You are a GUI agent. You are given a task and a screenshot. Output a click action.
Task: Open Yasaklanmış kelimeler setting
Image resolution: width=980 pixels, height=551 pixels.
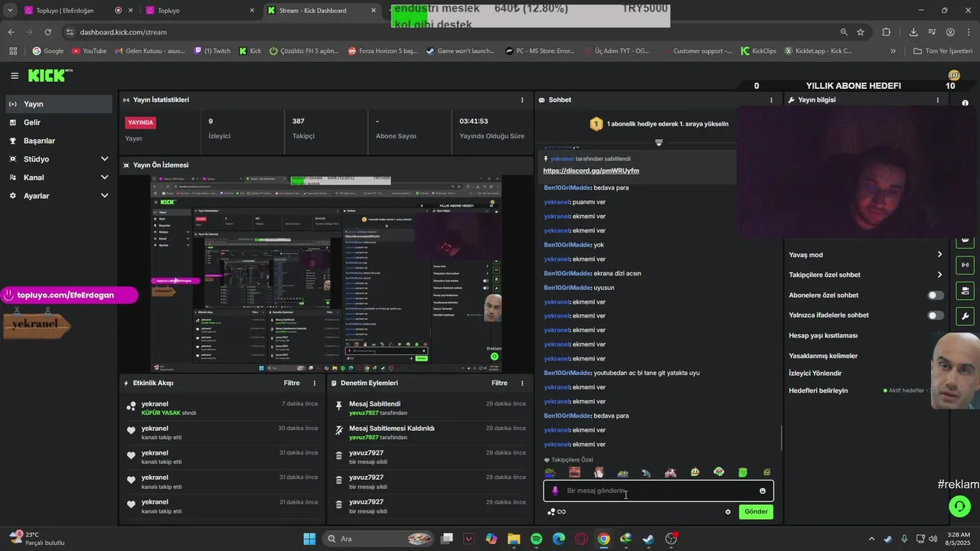823,356
